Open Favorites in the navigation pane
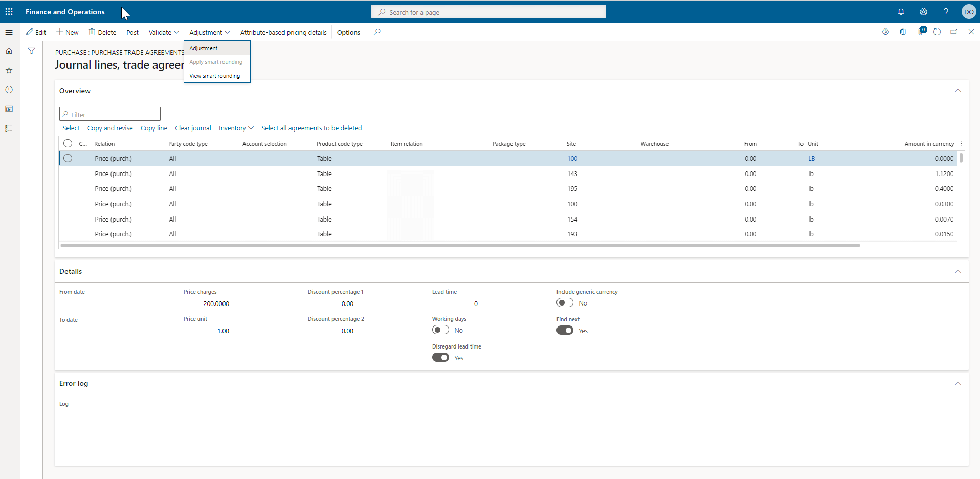The width and height of the screenshot is (980, 479). [9, 70]
